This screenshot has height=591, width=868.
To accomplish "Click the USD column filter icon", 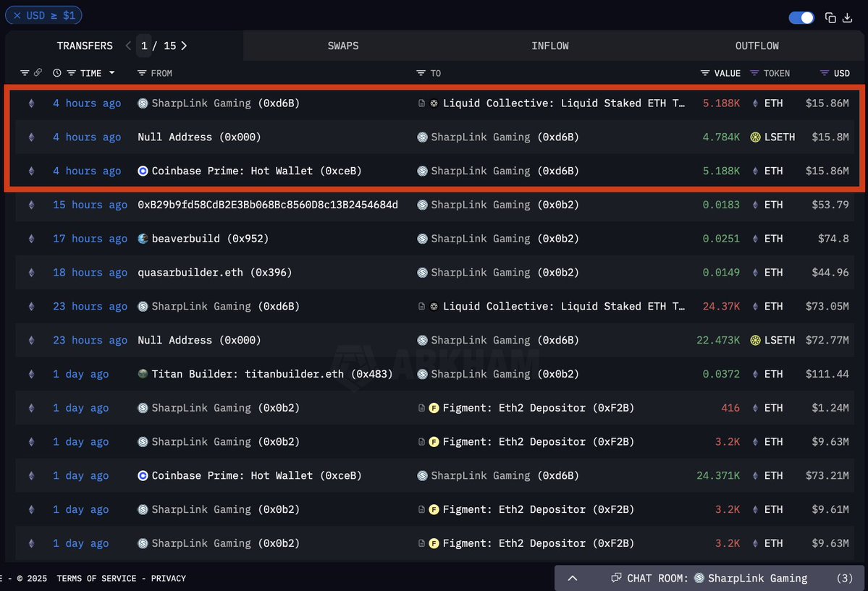I will click(x=825, y=73).
